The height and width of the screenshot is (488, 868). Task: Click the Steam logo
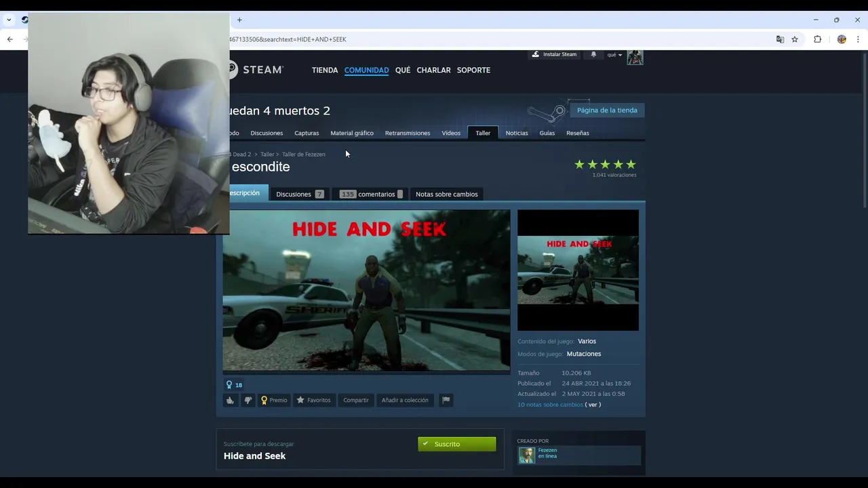pyautogui.click(x=256, y=70)
